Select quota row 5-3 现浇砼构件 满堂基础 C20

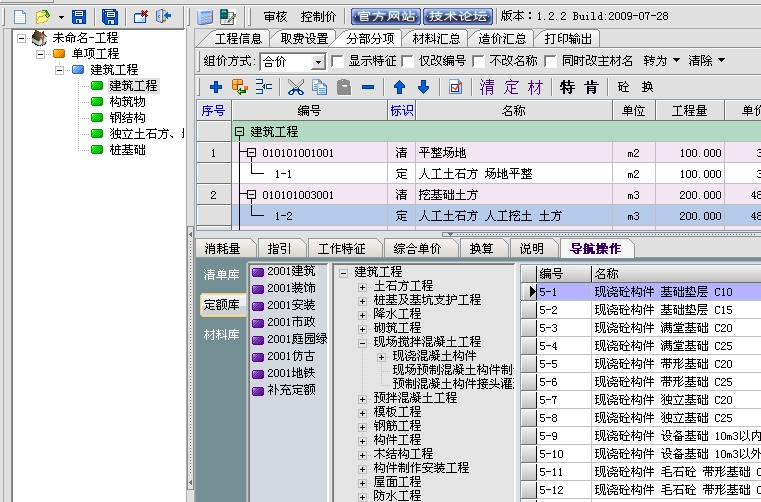[641, 328]
